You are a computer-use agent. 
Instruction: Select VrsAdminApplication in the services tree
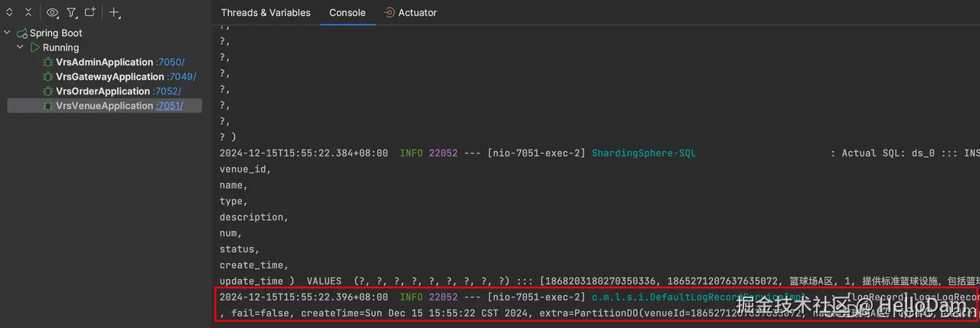point(105,62)
